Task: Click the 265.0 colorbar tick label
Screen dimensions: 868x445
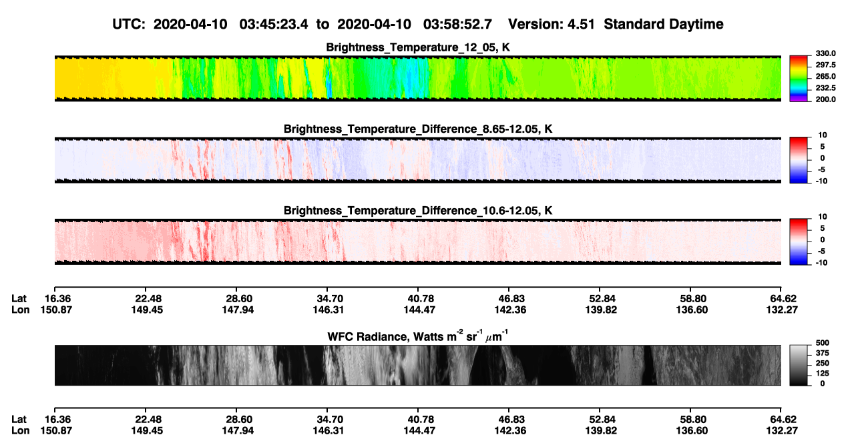Action: coord(825,77)
